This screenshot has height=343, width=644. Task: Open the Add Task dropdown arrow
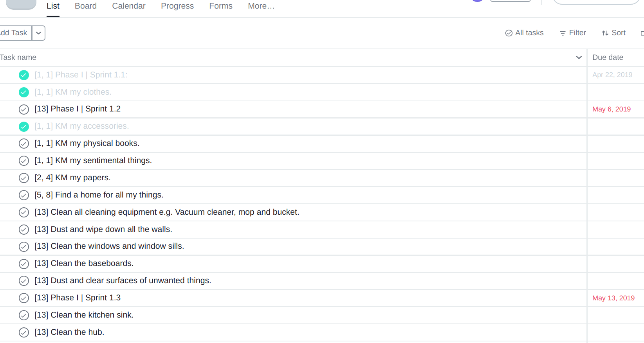coord(38,33)
